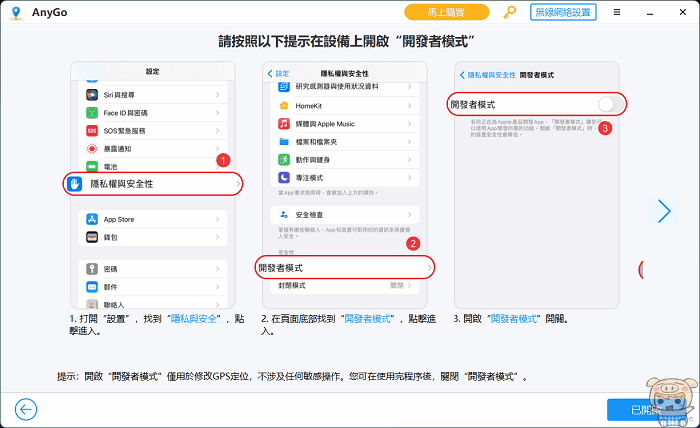Click the 錢包 wallet icon
This screenshot has width=700, height=428.
point(92,237)
